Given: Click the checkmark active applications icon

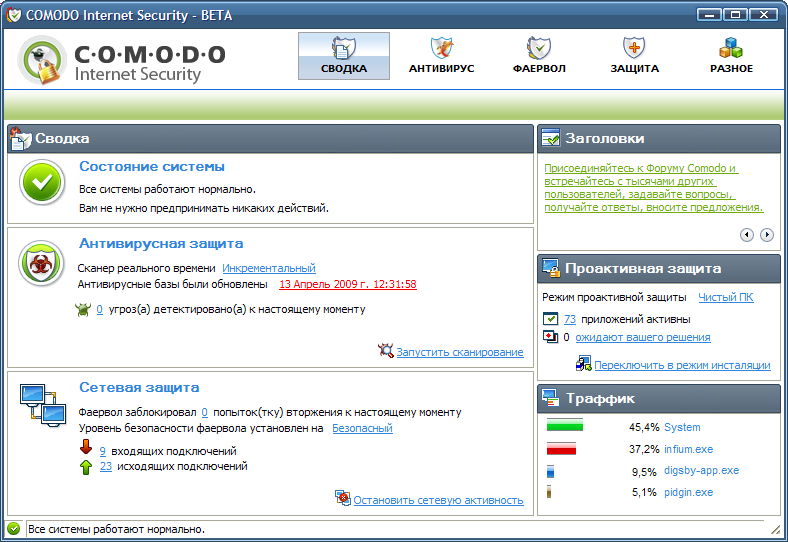Looking at the screenshot, I should tap(551, 319).
